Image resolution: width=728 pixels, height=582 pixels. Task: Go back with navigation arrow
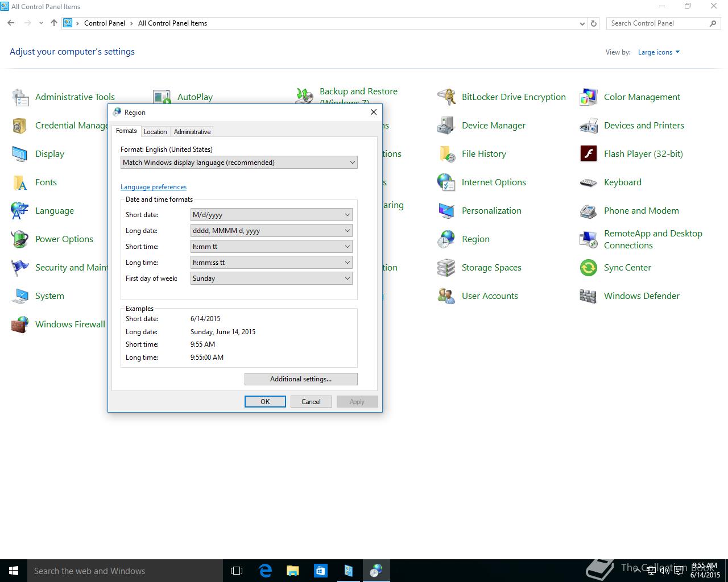tap(11, 23)
